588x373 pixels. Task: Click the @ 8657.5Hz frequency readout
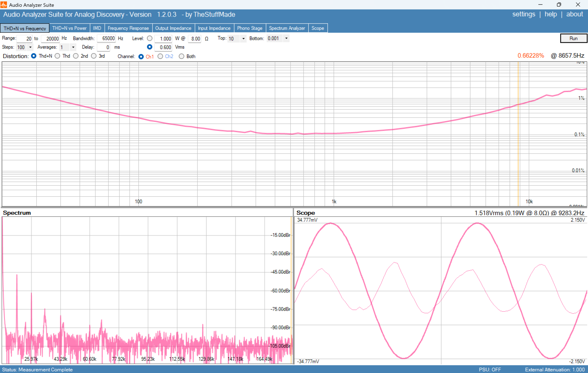click(567, 55)
